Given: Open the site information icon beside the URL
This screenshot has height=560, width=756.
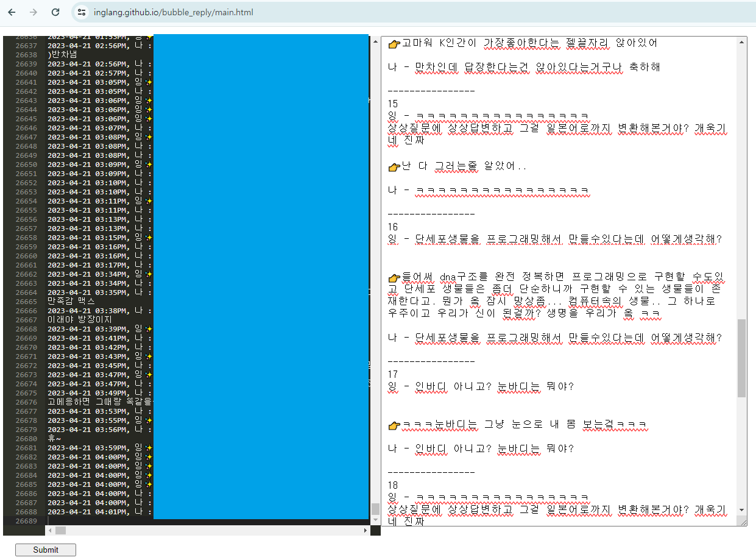Looking at the screenshot, I should 82,12.
